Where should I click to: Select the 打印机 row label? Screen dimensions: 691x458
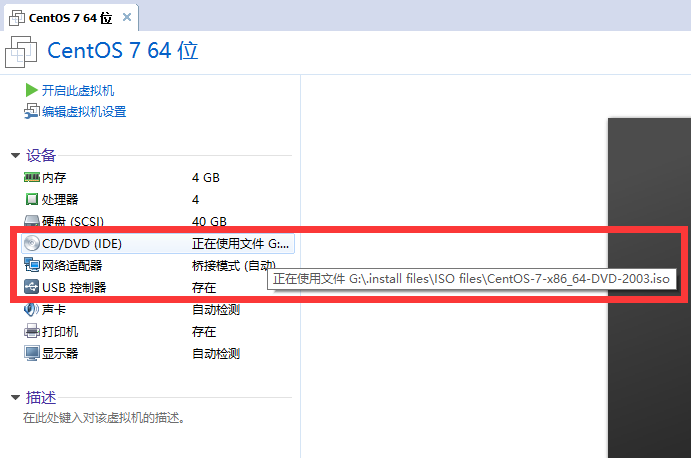[60, 331]
